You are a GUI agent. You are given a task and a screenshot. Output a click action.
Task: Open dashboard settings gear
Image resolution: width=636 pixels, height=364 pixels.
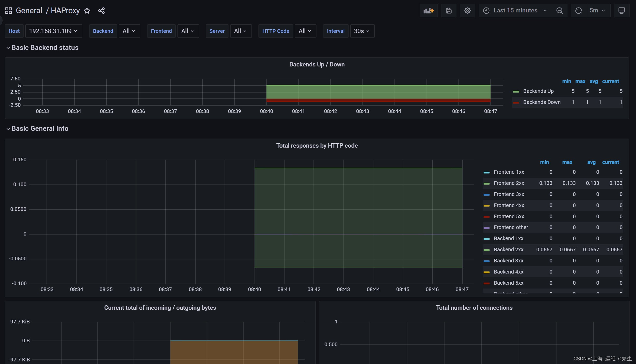pos(467,11)
